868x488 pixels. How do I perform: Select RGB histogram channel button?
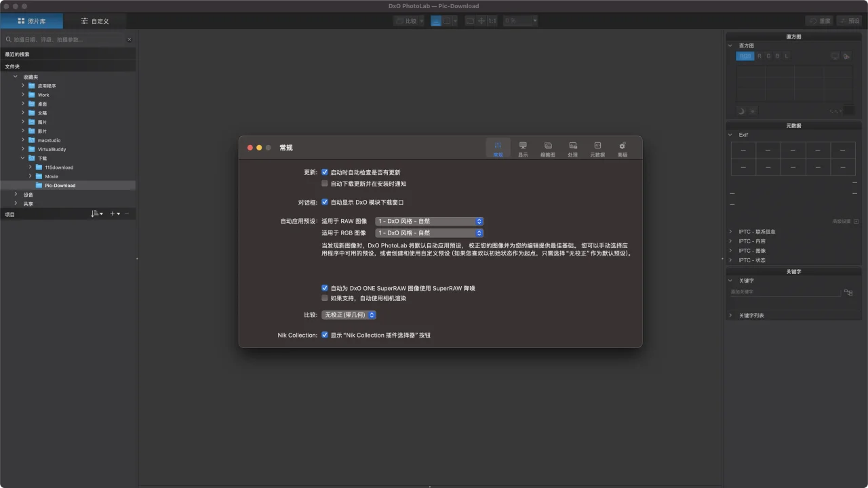[x=745, y=56]
